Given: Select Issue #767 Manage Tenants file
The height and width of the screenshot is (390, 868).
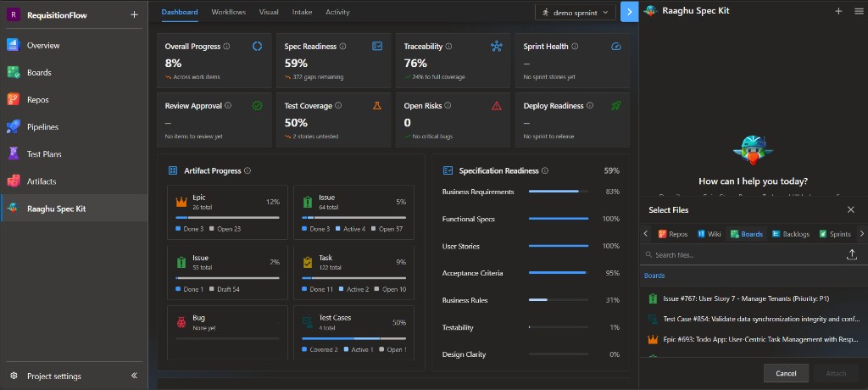Looking at the screenshot, I should [x=754, y=298].
